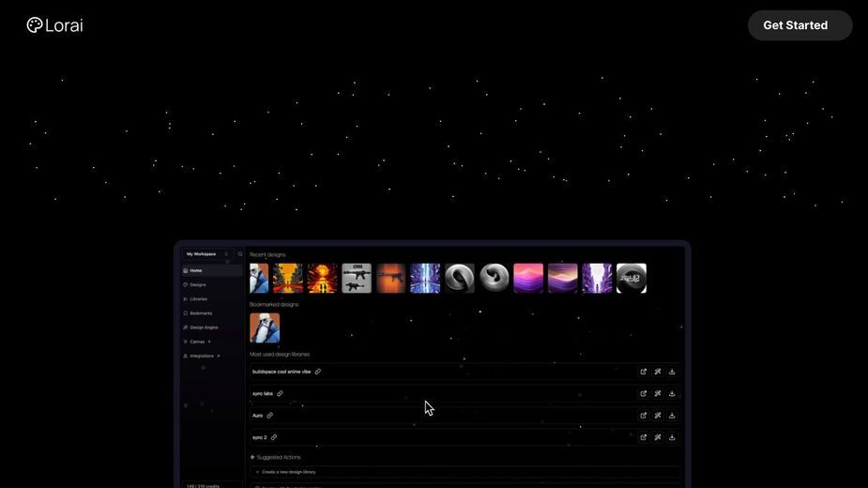Open the purple alley silhouette thumbnail
This screenshot has height=488, width=868.
(x=598, y=278)
